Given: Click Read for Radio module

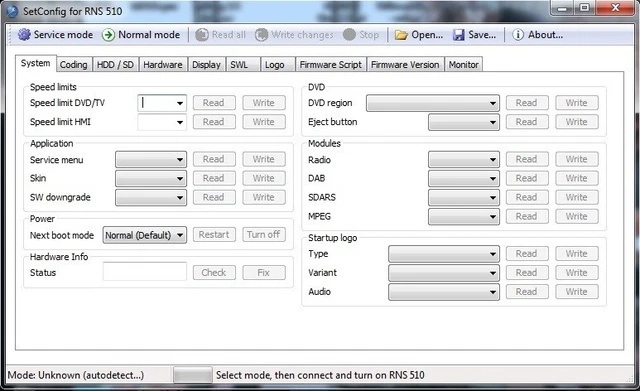Looking at the screenshot, I should coord(527,159).
